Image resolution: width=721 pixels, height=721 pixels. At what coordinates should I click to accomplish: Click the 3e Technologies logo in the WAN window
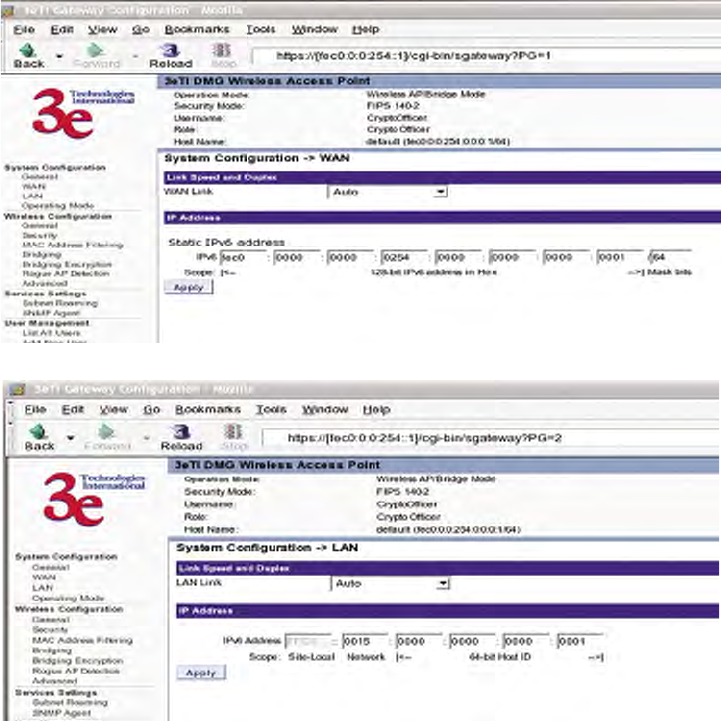[x=83, y=113]
